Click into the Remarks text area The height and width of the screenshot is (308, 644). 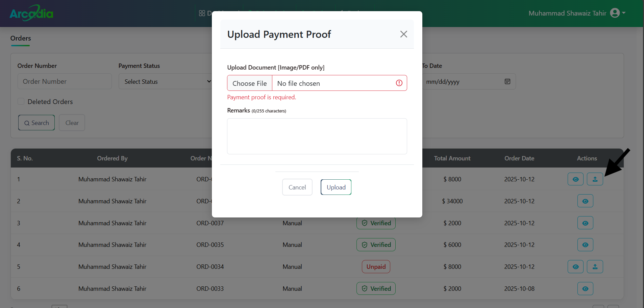(317, 136)
